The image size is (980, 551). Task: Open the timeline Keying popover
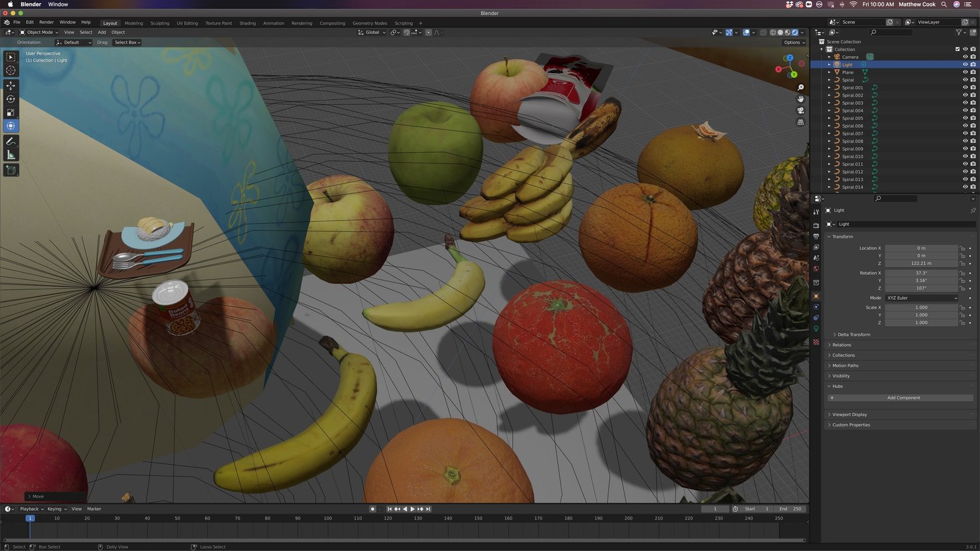point(57,509)
